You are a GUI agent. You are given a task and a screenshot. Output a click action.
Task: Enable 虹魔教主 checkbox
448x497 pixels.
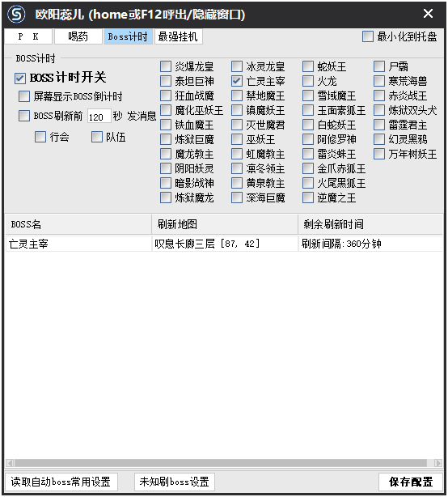point(237,154)
